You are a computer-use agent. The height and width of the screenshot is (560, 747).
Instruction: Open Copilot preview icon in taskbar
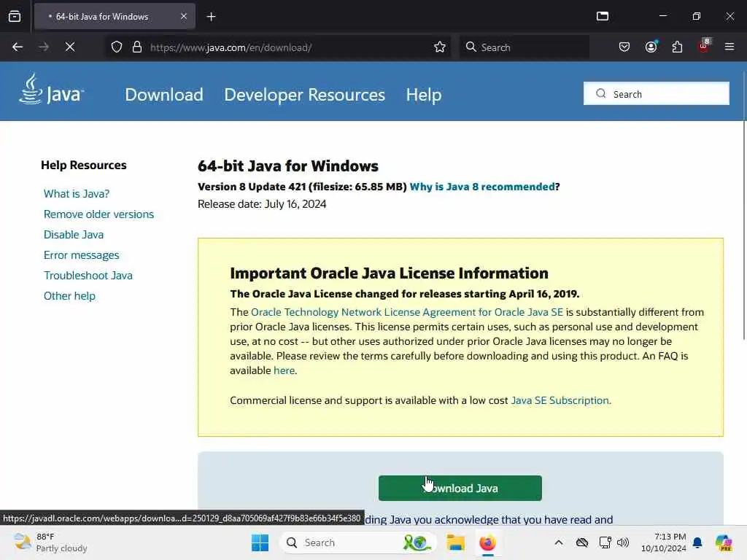point(724,542)
